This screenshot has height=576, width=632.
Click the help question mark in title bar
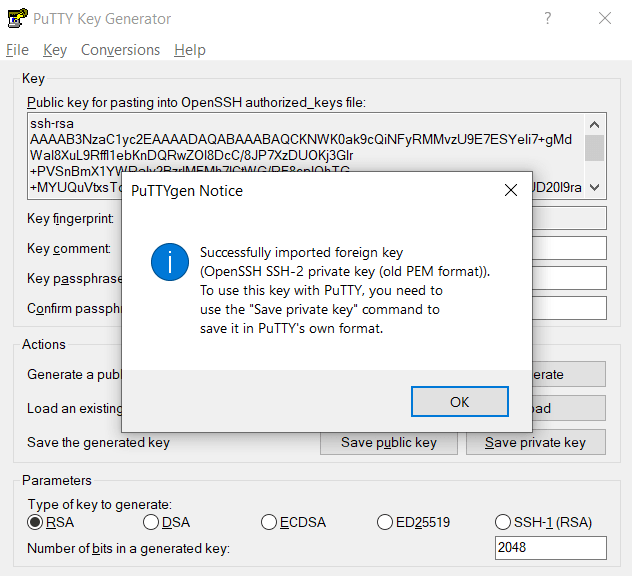[547, 18]
